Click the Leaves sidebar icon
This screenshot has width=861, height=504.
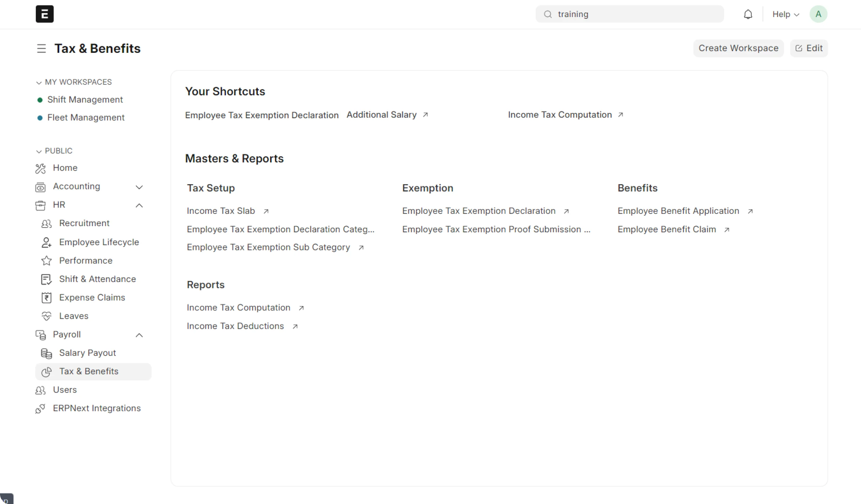[x=46, y=316]
